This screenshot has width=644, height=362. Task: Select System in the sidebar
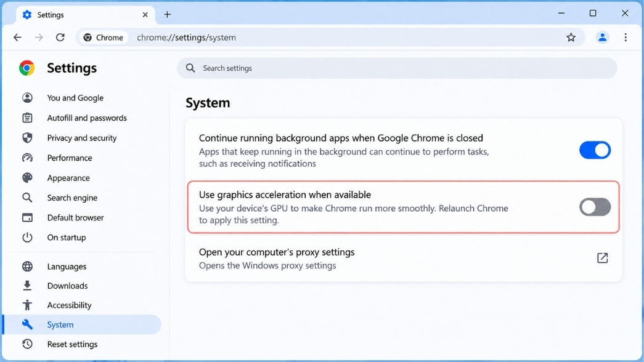[x=82, y=324]
